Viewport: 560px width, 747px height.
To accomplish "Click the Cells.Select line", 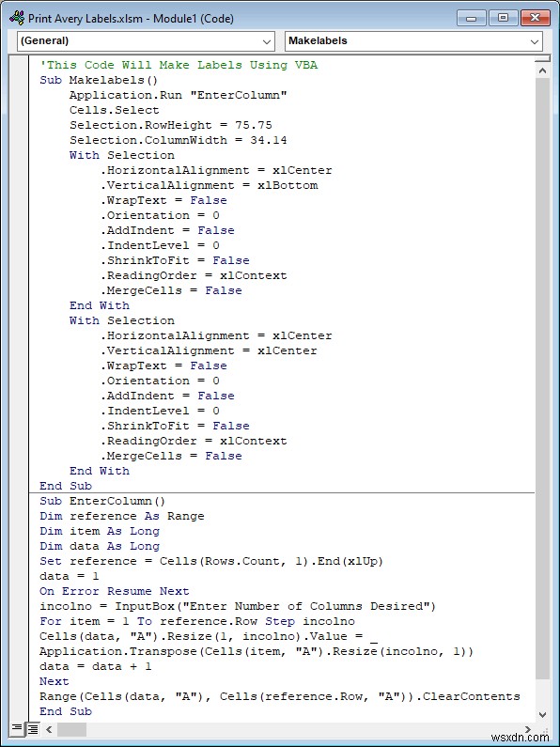I will coord(115,110).
